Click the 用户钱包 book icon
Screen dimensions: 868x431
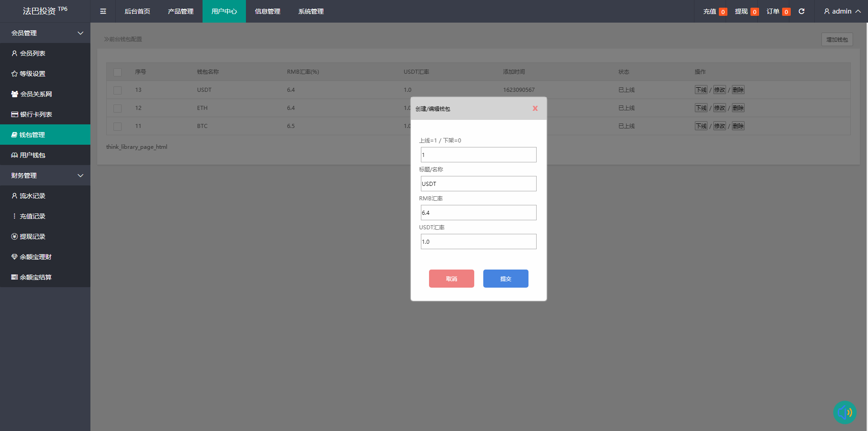click(14, 155)
